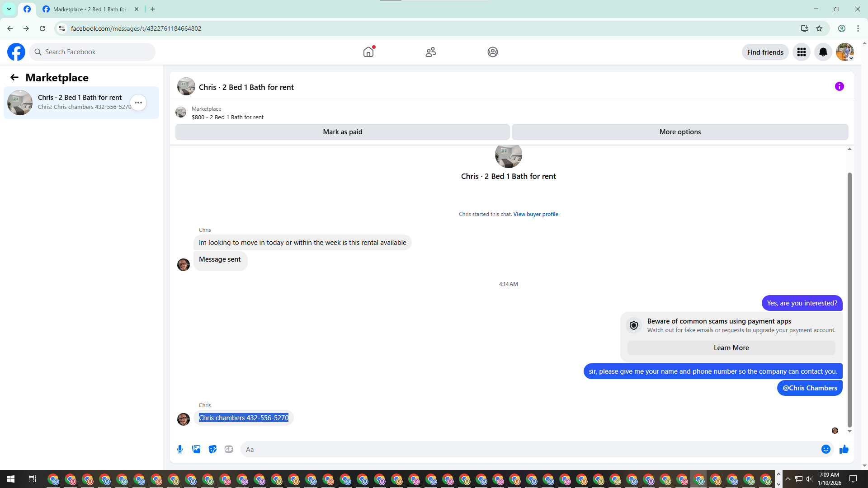
Task: Open Facebook notifications bell
Action: click(x=823, y=52)
